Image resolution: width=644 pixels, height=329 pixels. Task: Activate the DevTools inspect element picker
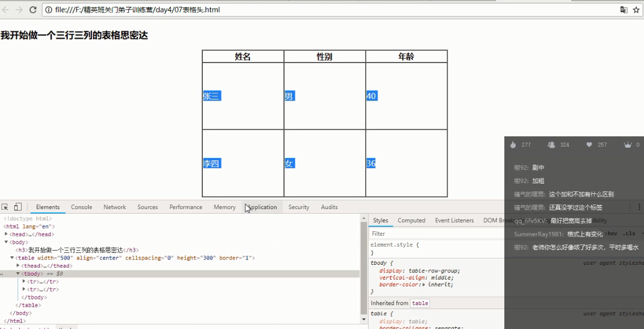pyautogui.click(x=5, y=207)
